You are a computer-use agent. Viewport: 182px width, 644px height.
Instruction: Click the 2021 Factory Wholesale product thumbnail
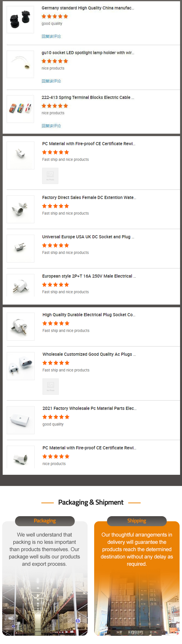[x=21, y=420]
